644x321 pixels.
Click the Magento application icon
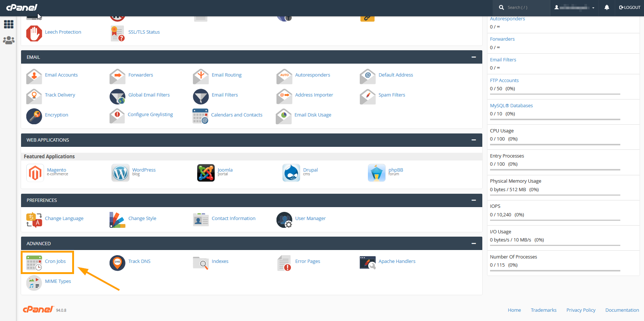(x=35, y=173)
